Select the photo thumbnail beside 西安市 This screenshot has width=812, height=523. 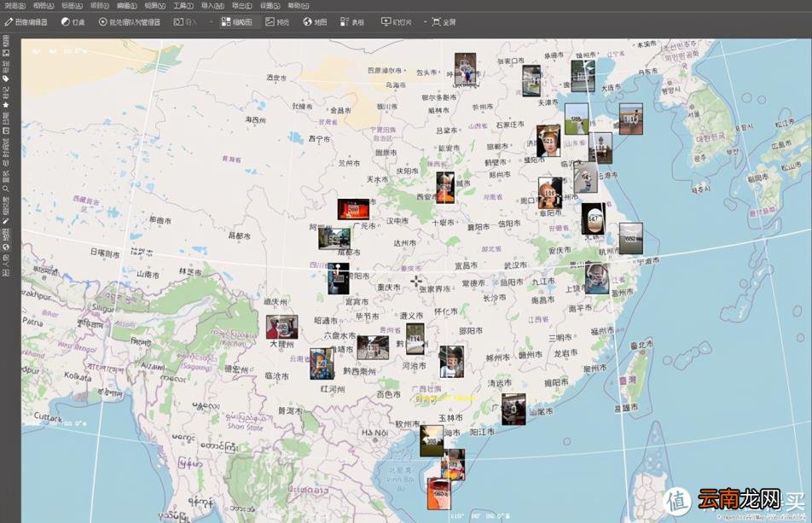point(445,188)
